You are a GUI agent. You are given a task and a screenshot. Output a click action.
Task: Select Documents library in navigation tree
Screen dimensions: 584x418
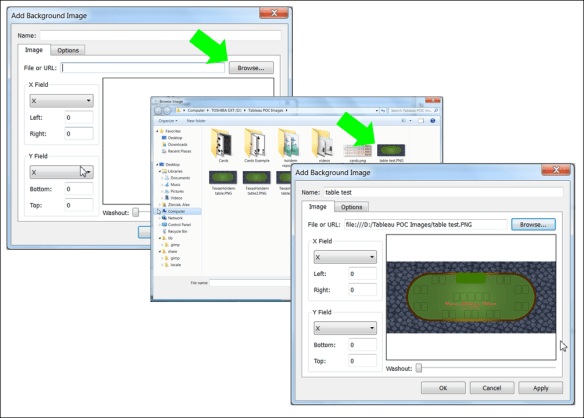[x=180, y=178]
